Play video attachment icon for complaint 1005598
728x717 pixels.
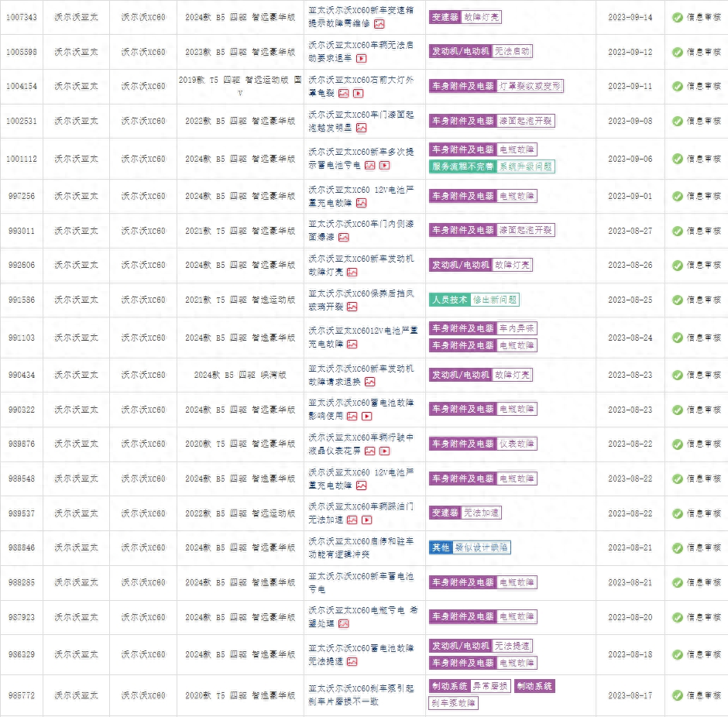361,59
